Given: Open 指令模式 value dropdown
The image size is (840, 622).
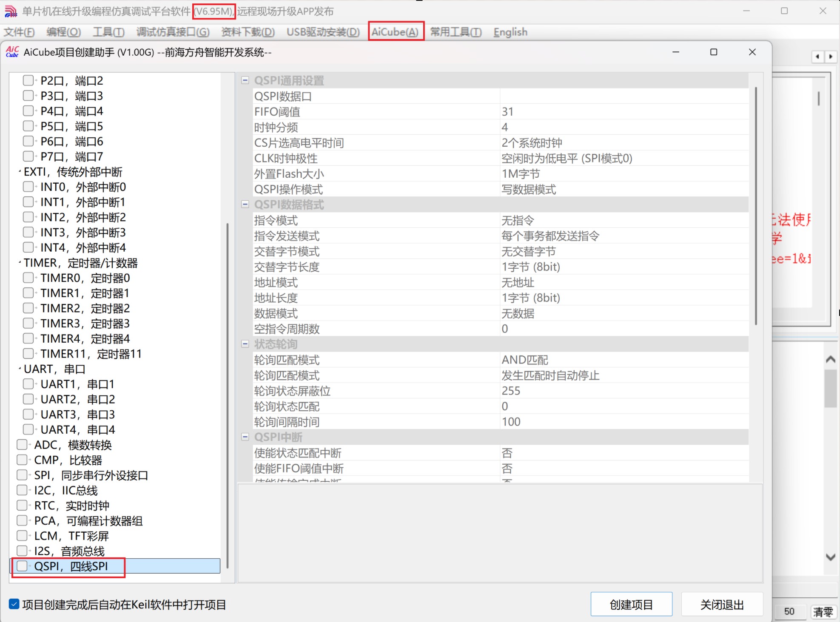Looking at the screenshot, I should point(624,220).
